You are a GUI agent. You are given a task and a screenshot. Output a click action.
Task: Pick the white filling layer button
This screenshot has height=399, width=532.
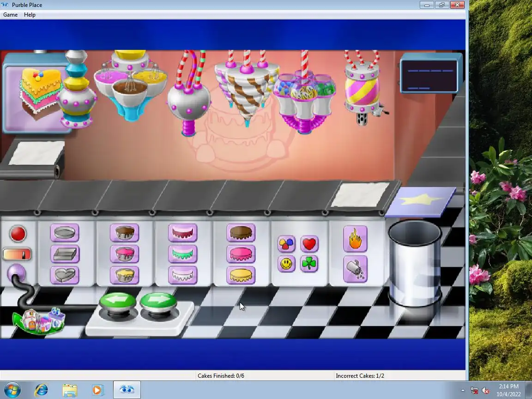[x=182, y=275]
